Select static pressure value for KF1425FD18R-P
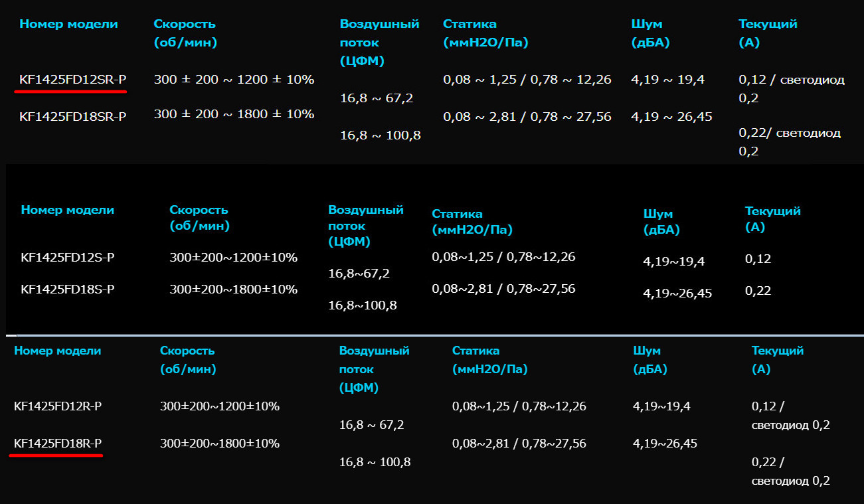This screenshot has height=504, width=864. pos(519,443)
